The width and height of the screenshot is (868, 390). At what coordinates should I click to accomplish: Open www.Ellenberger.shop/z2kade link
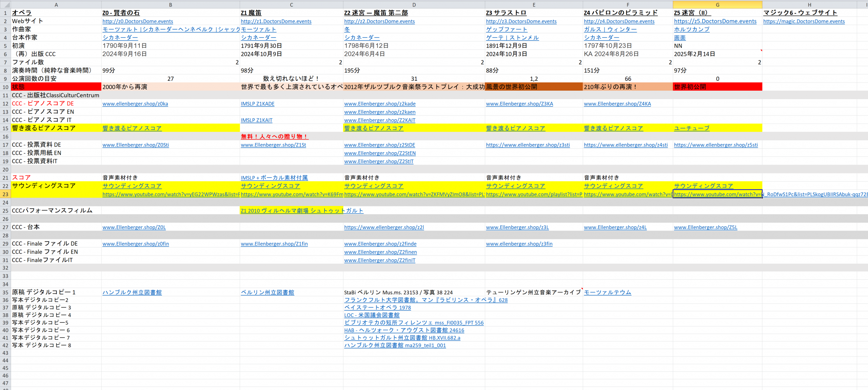[380, 104]
